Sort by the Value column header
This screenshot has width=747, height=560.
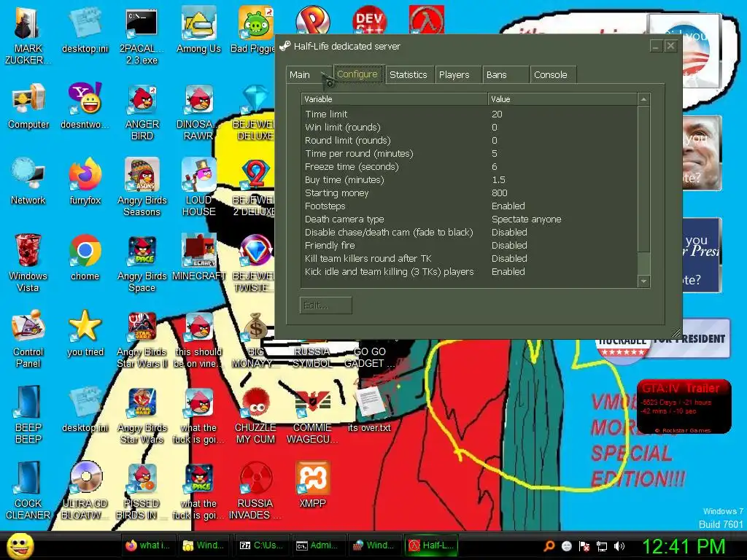click(562, 99)
